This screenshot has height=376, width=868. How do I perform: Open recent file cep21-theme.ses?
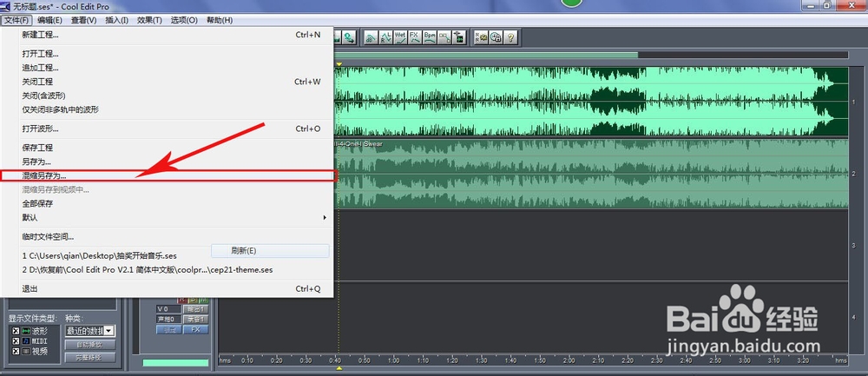[x=168, y=270]
